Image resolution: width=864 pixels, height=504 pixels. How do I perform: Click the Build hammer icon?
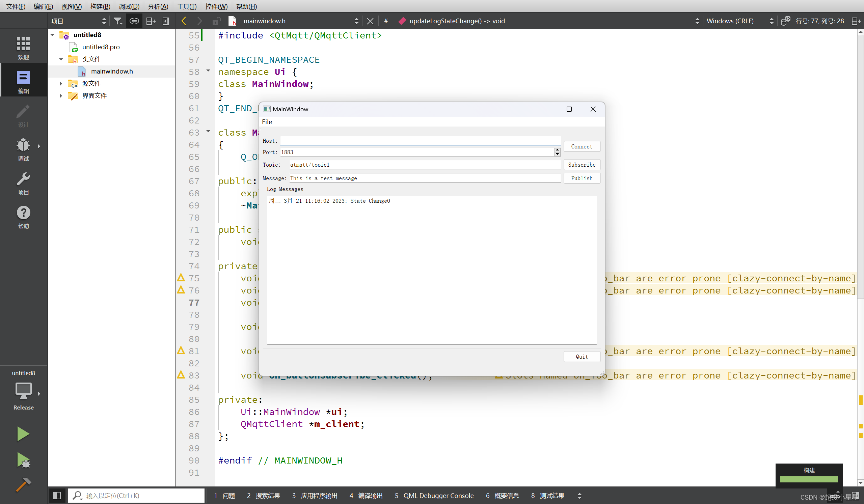click(23, 484)
